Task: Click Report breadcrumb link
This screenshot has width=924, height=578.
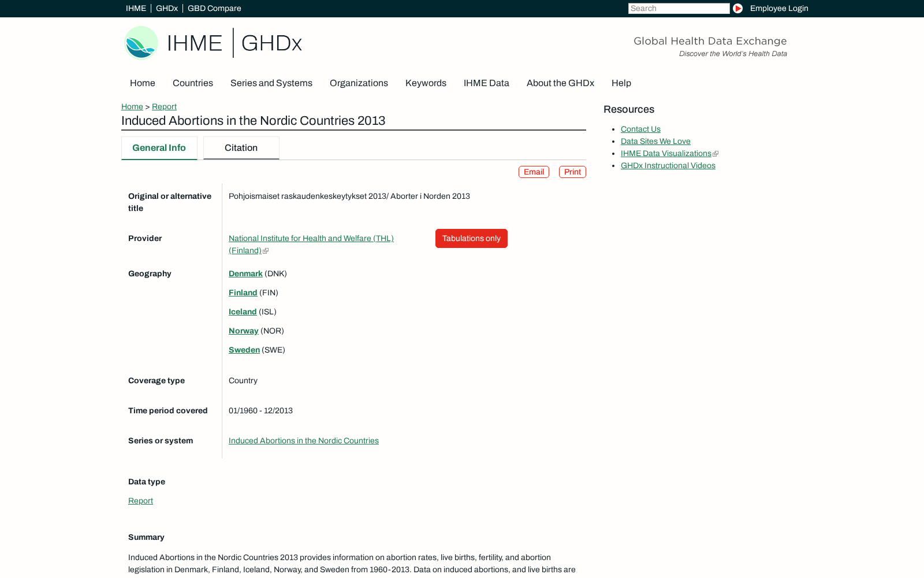Action: [164, 106]
